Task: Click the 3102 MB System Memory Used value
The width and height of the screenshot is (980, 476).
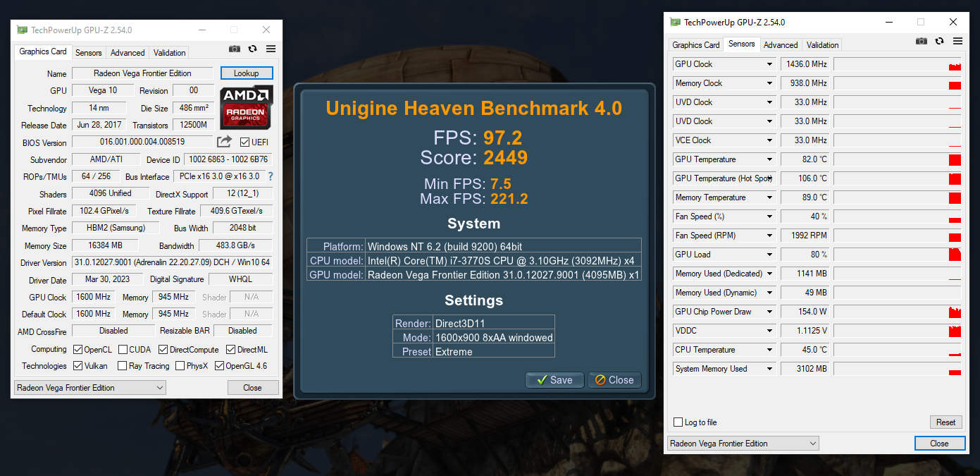Action: coord(805,369)
